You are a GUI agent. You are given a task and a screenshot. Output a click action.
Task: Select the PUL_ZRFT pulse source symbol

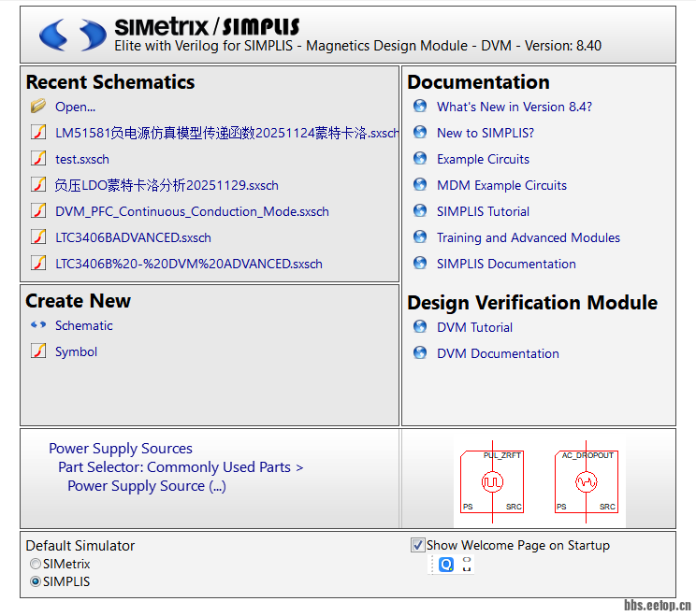[x=492, y=481]
